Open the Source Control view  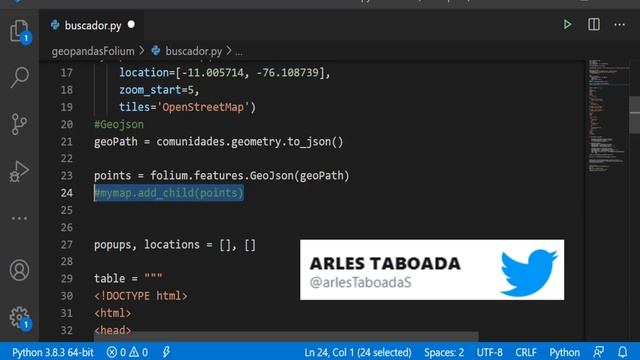tap(19, 124)
